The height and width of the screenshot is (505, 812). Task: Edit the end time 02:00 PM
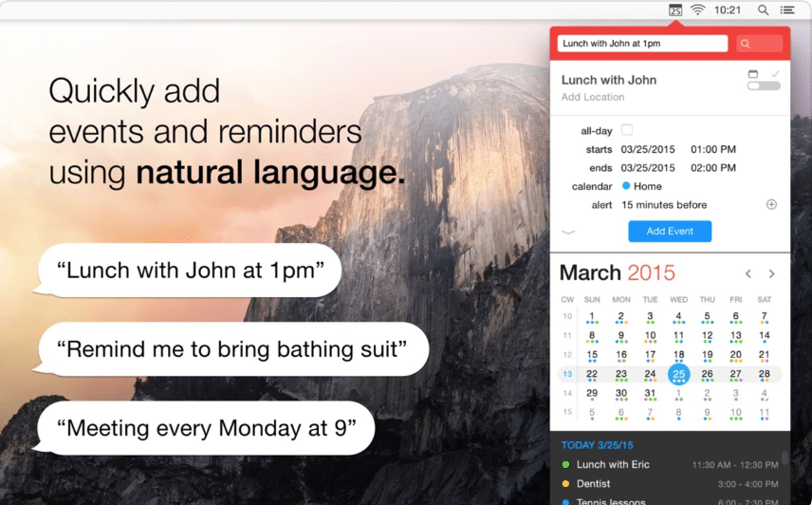coord(713,168)
